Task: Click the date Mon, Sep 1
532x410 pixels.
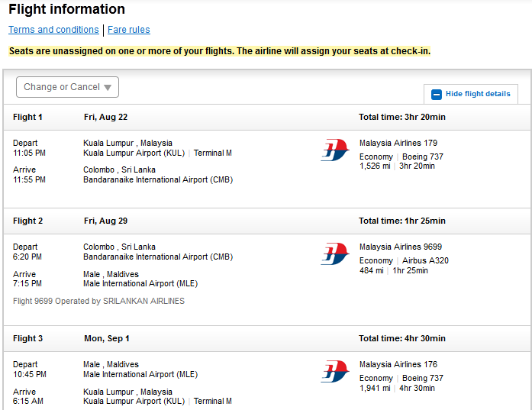Action: pyautogui.click(x=107, y=338)
